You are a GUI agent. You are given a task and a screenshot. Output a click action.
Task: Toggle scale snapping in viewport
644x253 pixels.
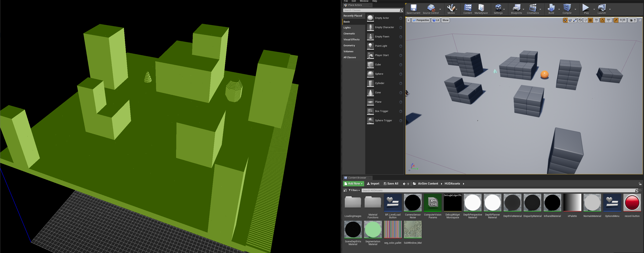pyautogui.click(x=616, y=20)
